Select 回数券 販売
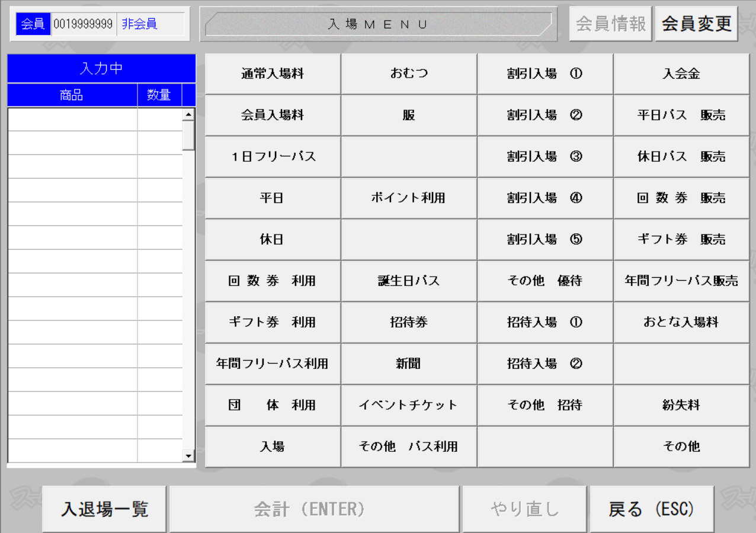This screenshot has height=533, width=756. click(681, 198)
